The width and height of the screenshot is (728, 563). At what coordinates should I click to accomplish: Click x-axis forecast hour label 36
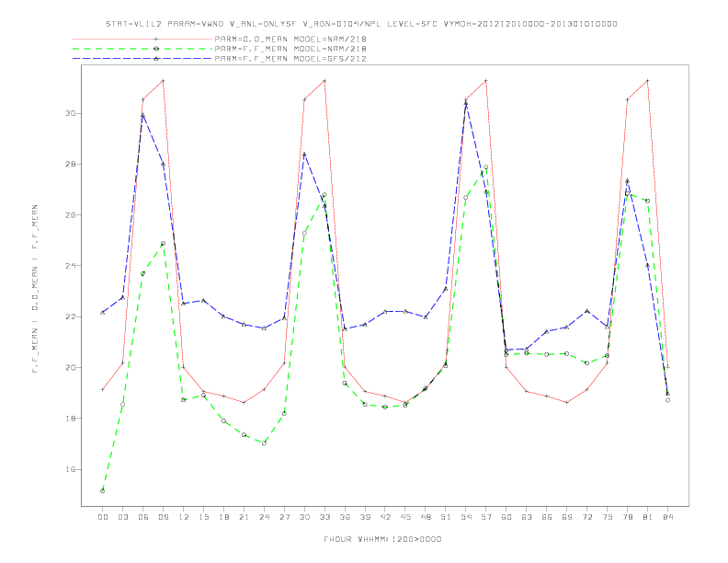345,517
